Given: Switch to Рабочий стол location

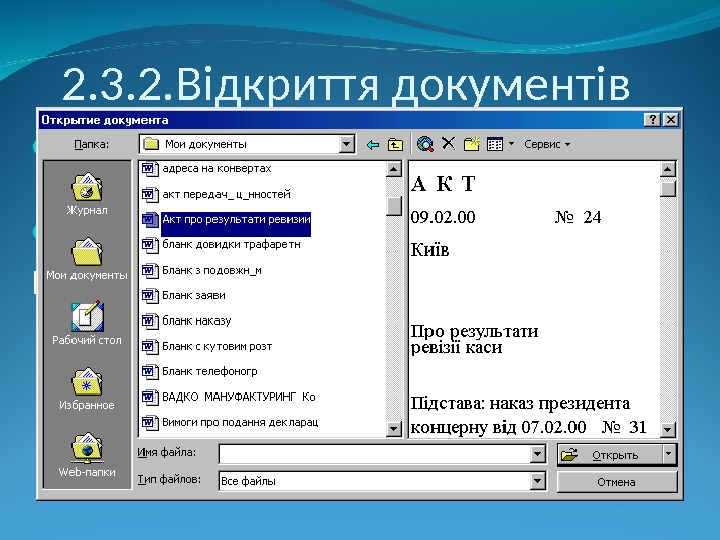Looking at the screenshot, I should 87,323.
